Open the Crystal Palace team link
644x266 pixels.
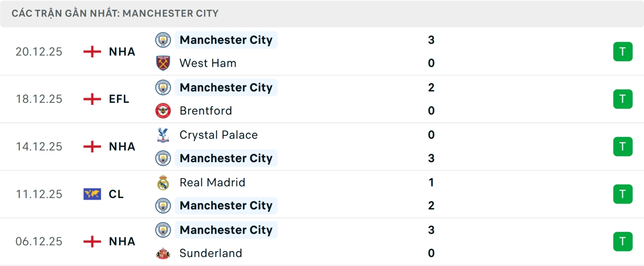tap(218, 135)
